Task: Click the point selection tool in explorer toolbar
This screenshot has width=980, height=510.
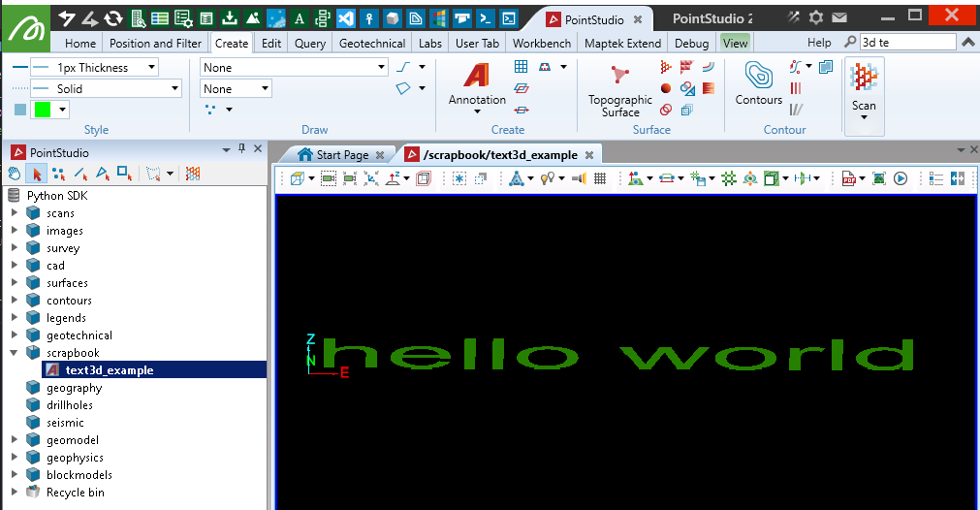Action: tap(58, 174)
